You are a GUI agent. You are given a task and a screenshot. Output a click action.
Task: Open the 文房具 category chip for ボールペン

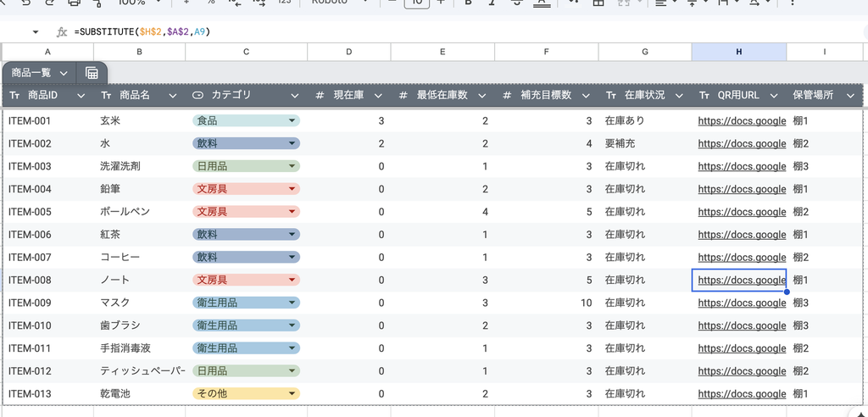point(247,212)
